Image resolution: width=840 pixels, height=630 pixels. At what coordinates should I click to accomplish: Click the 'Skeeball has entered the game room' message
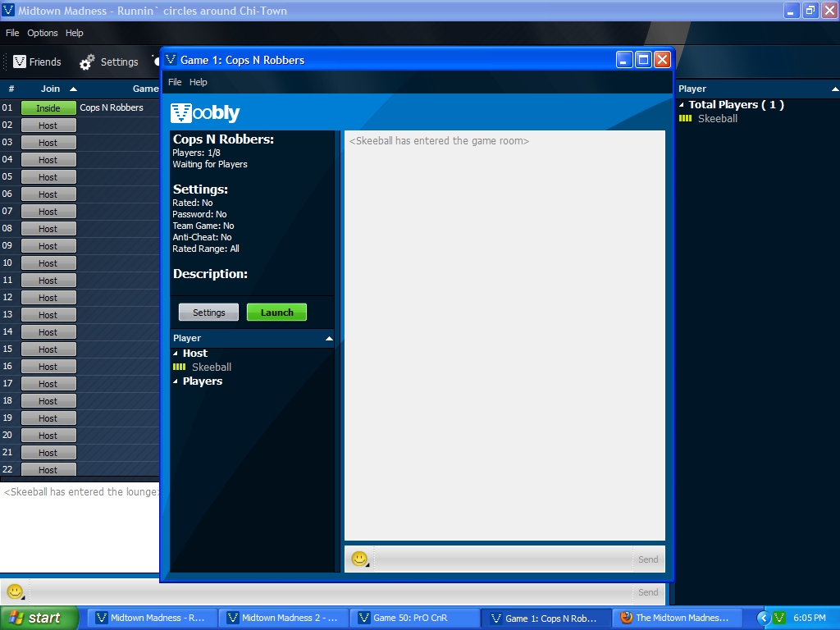click(x=439, y=141)
